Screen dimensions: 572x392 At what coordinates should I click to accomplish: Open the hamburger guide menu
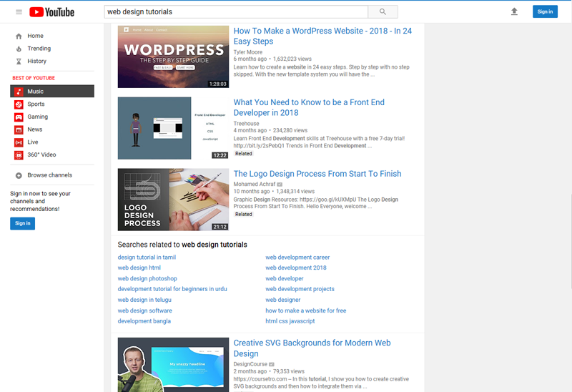(x=19, y=12)
